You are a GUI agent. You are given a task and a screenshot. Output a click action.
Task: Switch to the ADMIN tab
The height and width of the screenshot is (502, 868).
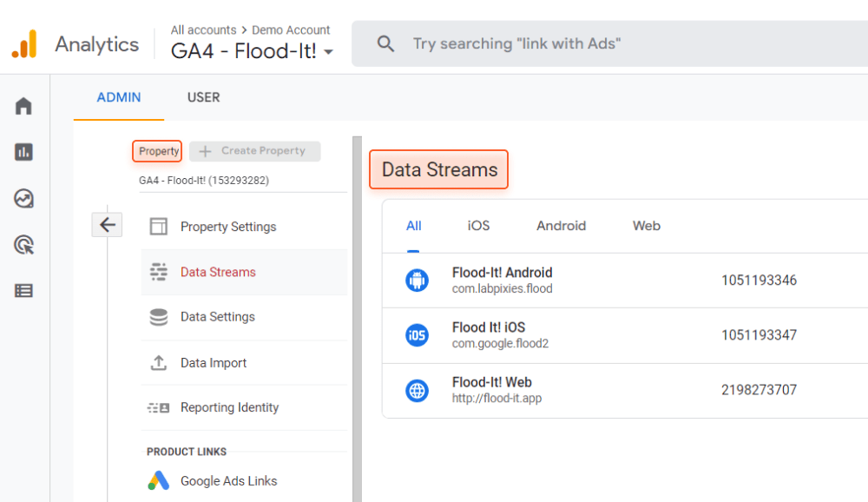point(118,97)
